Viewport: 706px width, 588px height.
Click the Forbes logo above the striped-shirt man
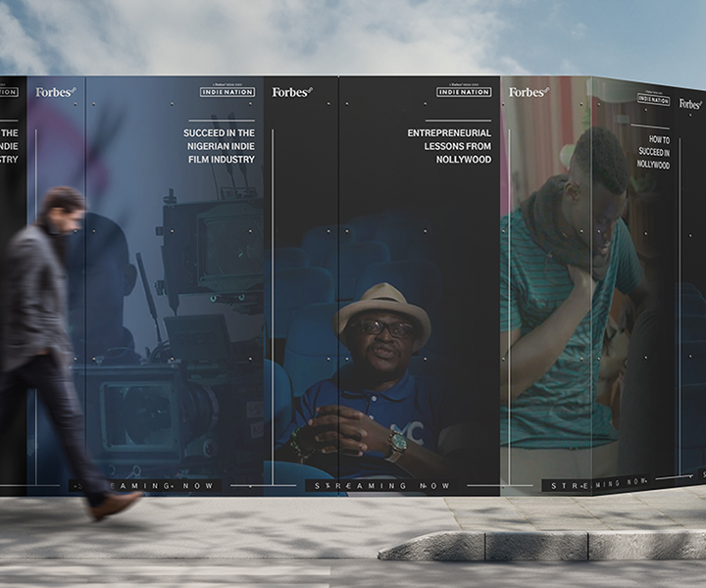(528, 92)
